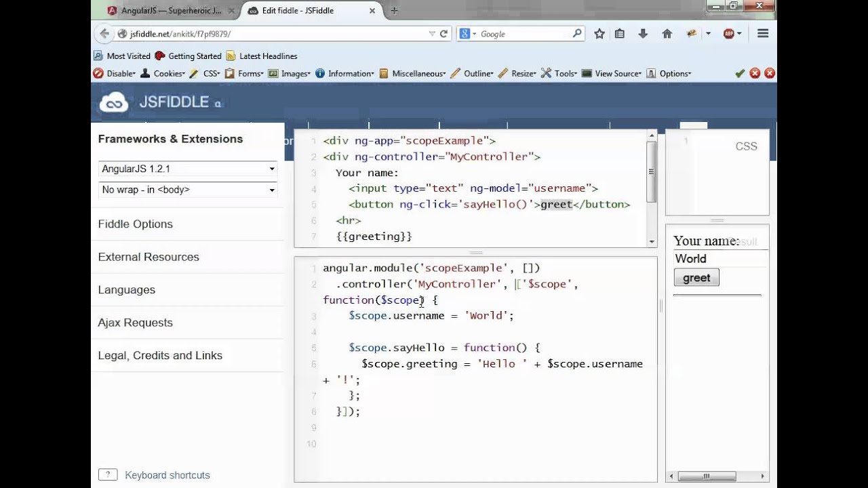Open the Latest Headlines bookmark
This screenshot has height=488, width=868.
tap(262, 56)
